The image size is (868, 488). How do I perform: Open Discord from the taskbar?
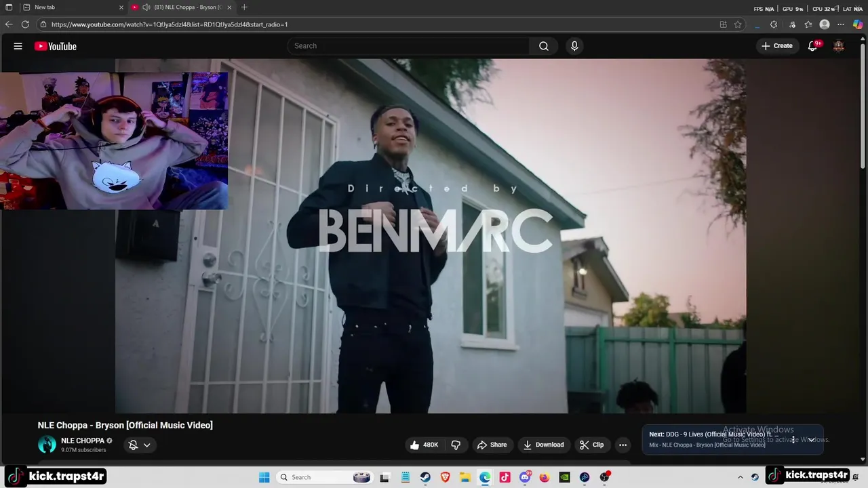pyautogui.click(x=525, y=477)
